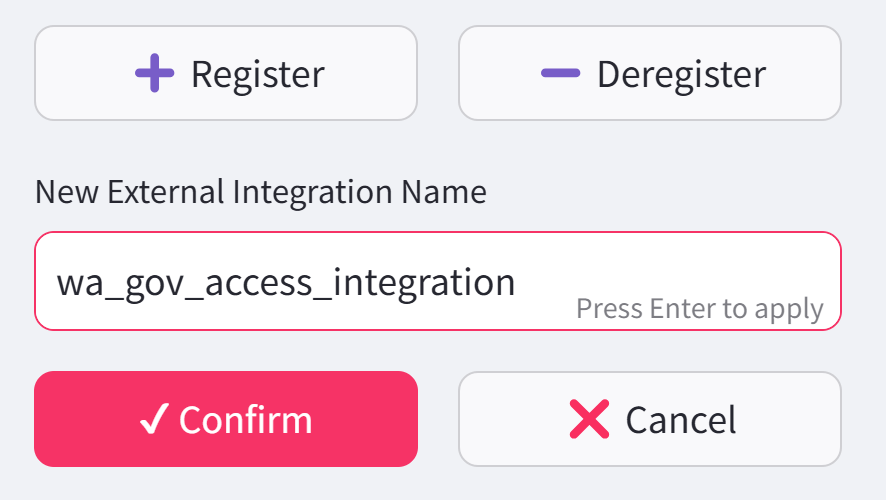Confirm the new integration name
The height and width of the screenshot is (500, 886).
pyautogui.click(x=226, y=419)
